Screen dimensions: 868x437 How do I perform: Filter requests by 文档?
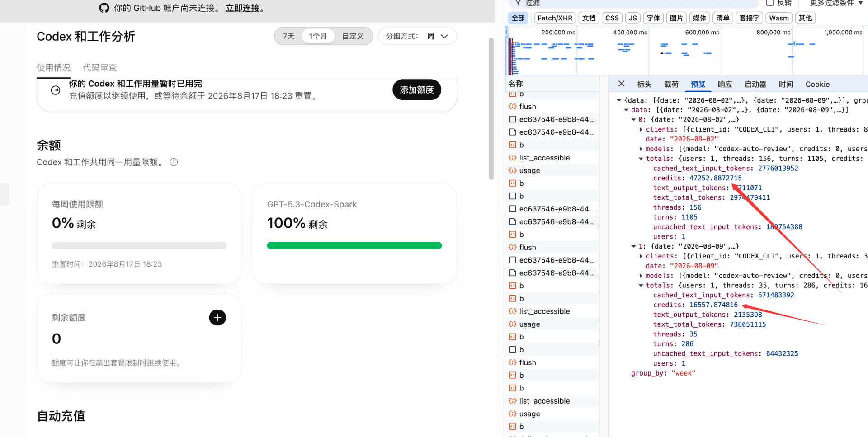pyautogui.click(x=589, y=18)
